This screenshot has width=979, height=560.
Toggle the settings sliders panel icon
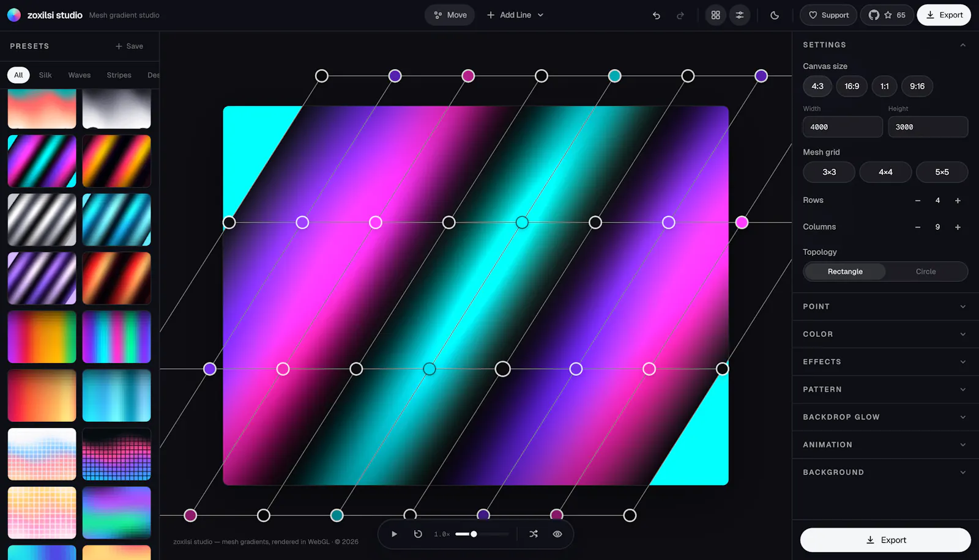click(x=739, y=15)
